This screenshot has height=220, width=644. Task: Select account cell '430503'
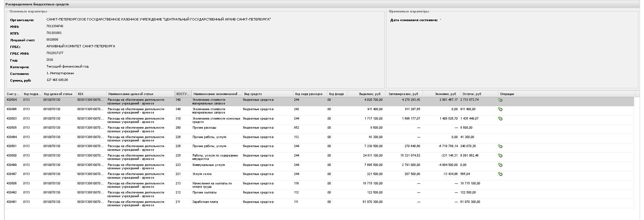pyautogui.click(x=12, y=119)
